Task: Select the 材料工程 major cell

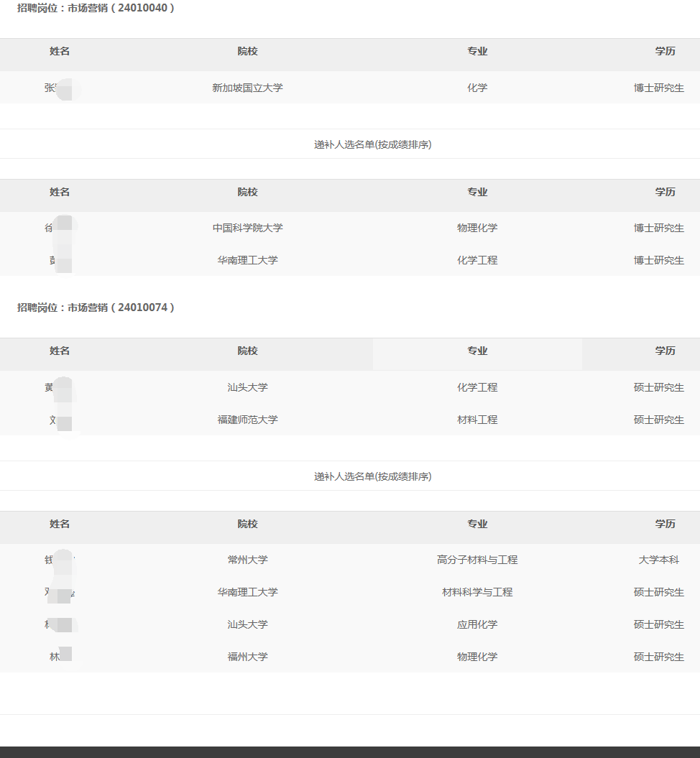Action: tap(477, 420)
